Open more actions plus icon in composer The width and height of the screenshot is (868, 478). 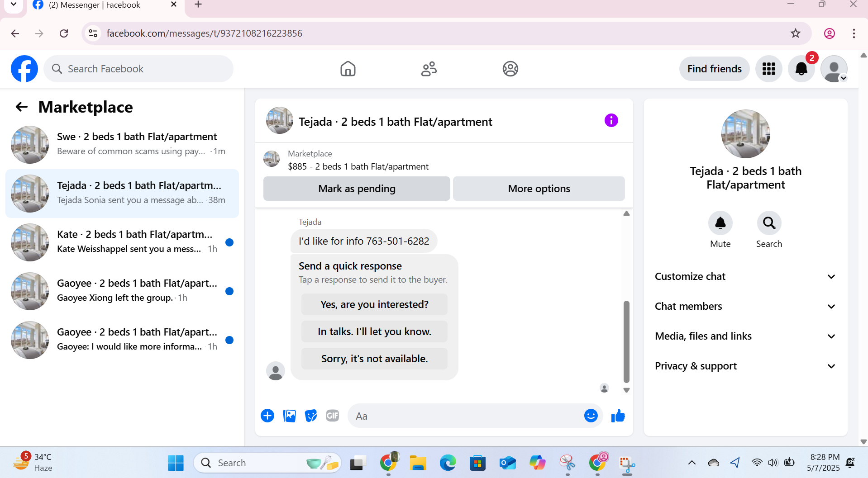click(267, 416)
